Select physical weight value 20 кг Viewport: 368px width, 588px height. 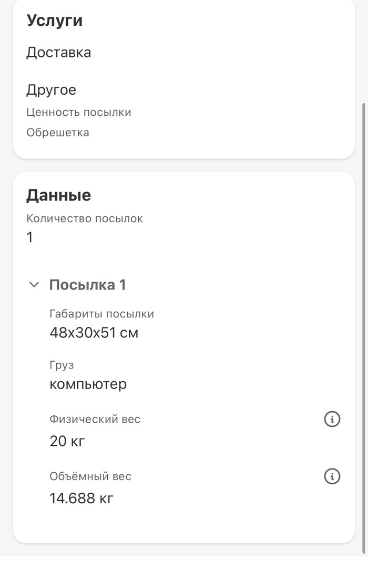click(x=67, y=441)
